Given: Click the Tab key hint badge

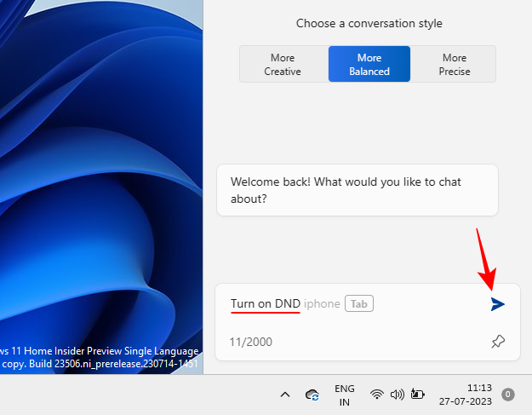Looking at the screenshot, I should click(359, 304).
